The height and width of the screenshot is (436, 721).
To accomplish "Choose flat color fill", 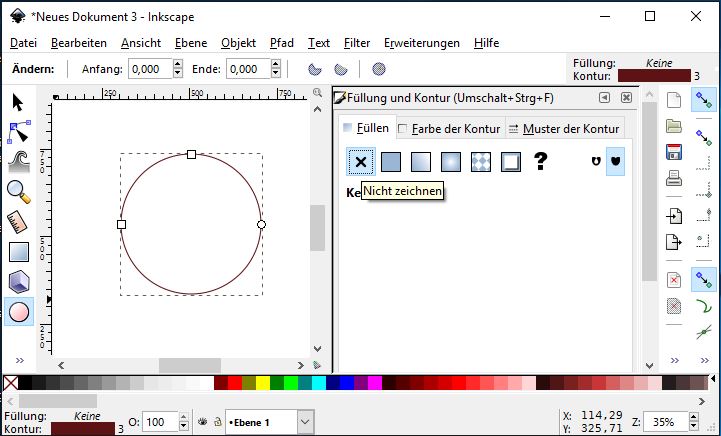I will pyautogui.click(x=391, y=162).
